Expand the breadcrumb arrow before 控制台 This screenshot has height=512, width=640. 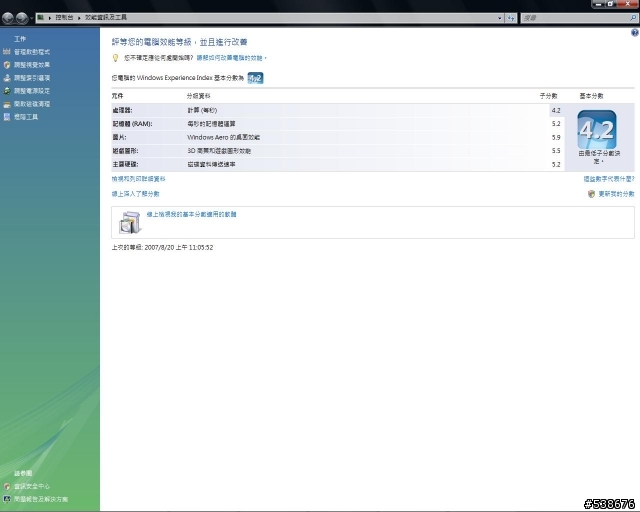tap(50, 18)
